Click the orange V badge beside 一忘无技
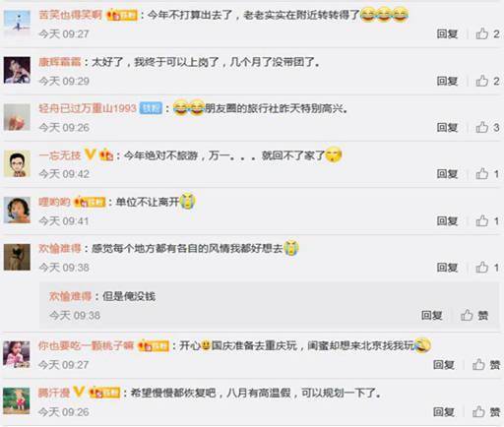This screenshot has height=427, width=504. tap(90, 154)
